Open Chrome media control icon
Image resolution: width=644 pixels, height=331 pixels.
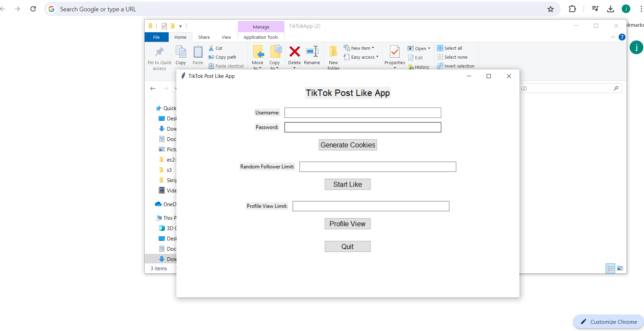(595, 9)
